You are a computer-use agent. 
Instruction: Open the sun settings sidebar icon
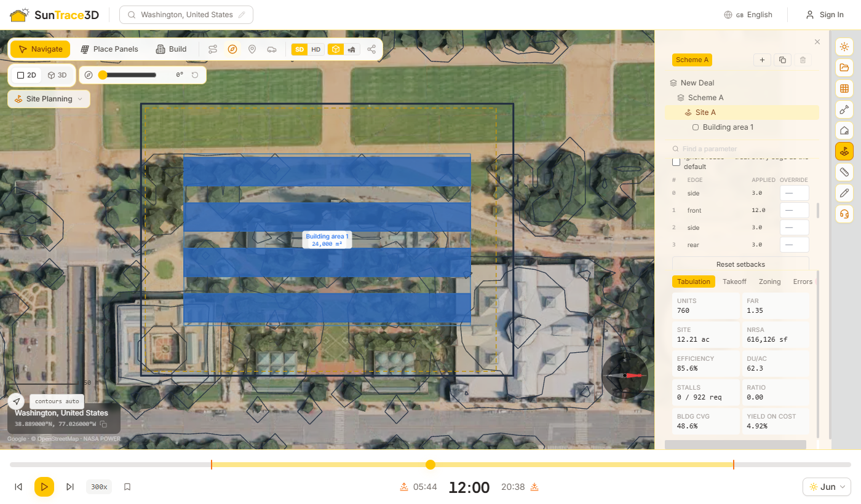tap(844, 47)
